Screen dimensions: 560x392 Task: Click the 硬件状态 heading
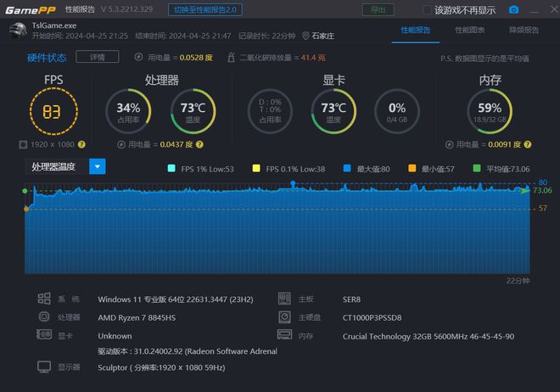coord(47,58)
